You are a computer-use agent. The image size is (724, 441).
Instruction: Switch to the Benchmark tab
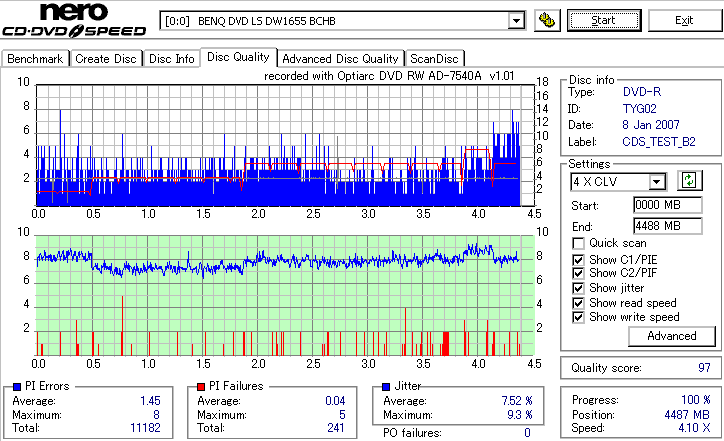pyautogui.click(x=35, y=59)
